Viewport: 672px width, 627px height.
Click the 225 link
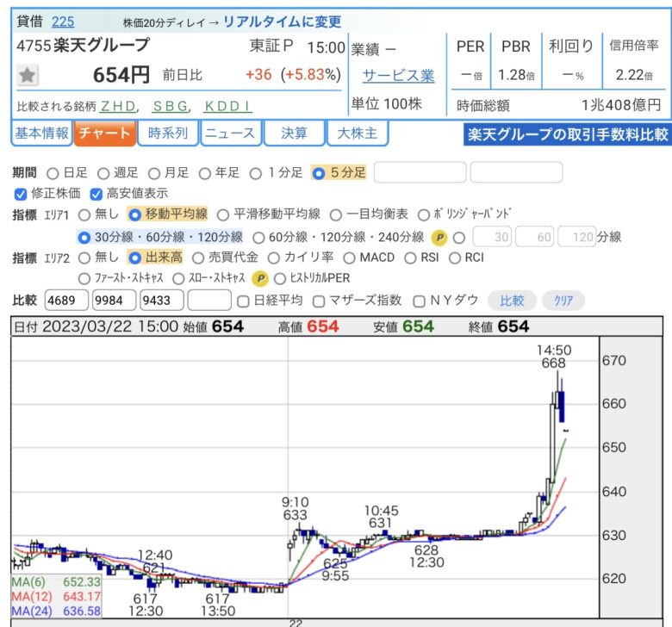coord(63,22)
